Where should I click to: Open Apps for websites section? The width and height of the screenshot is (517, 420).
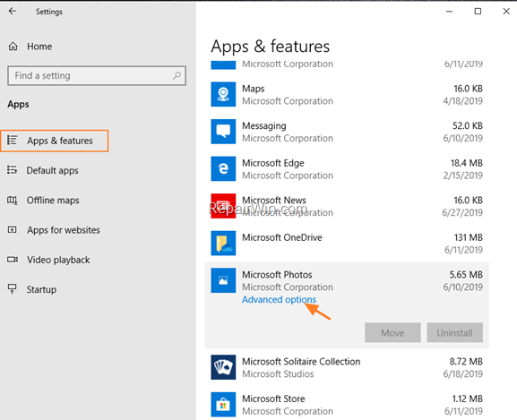coord(64,230)
